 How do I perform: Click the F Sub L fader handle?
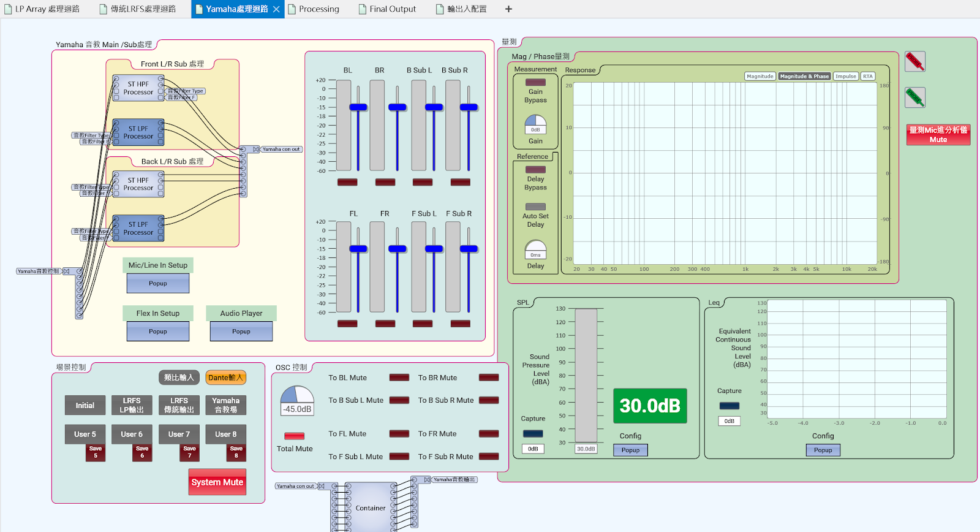434,249
